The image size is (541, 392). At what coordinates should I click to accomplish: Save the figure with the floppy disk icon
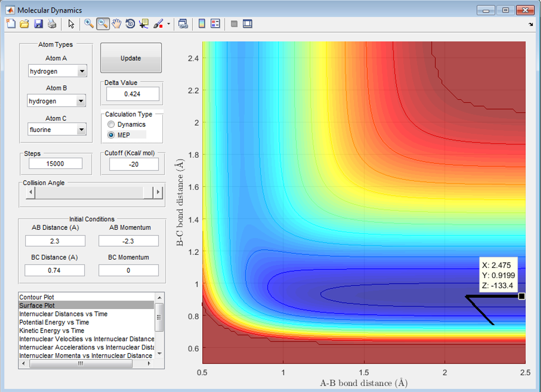tap(38, 24)
